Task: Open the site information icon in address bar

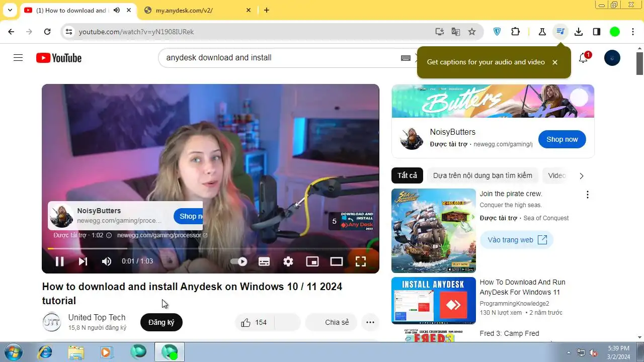Action: (69, 32)
